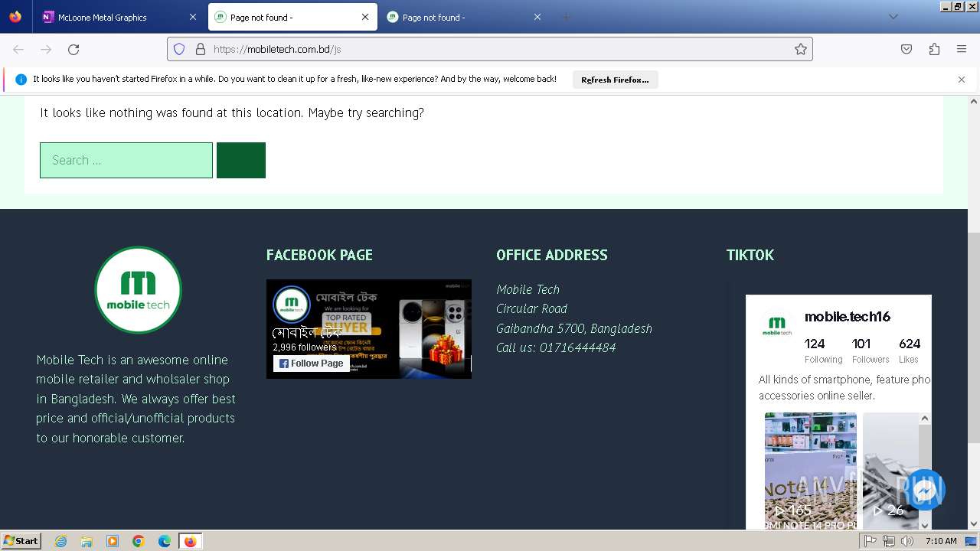Click the system tray volume icon
This screenshot has height=551, width=980.
point(907,541)
